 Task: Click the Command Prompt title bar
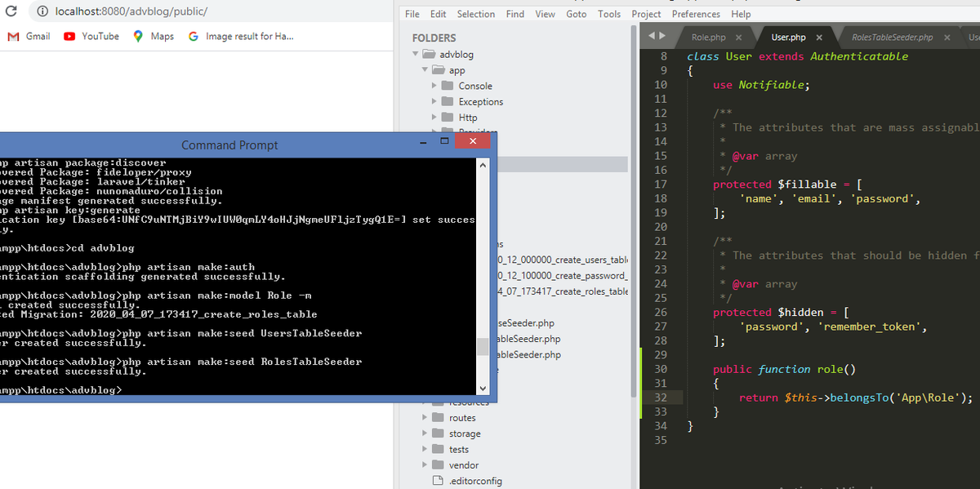click(229, 144)
